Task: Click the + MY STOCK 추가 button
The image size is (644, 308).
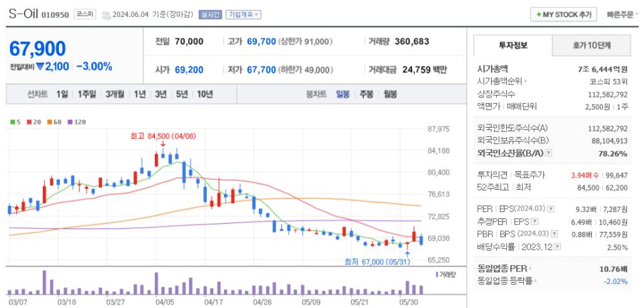Action: click(x=563, y=14)
